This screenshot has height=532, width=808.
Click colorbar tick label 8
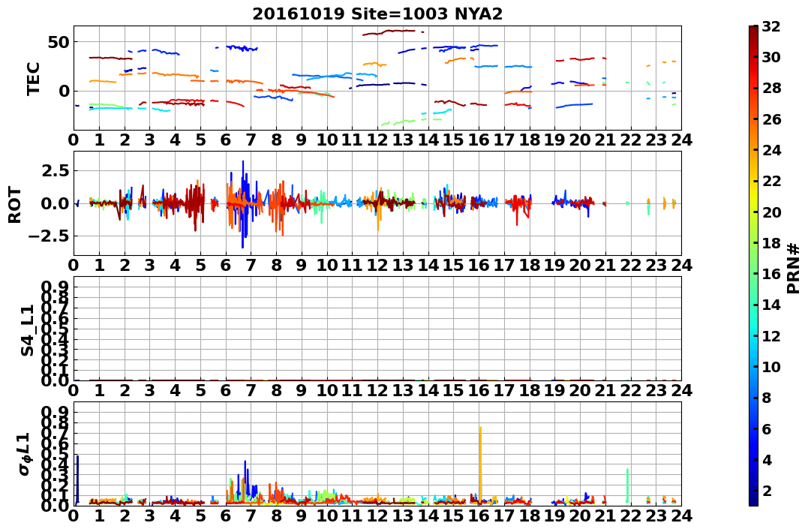(x=766, y=398)
